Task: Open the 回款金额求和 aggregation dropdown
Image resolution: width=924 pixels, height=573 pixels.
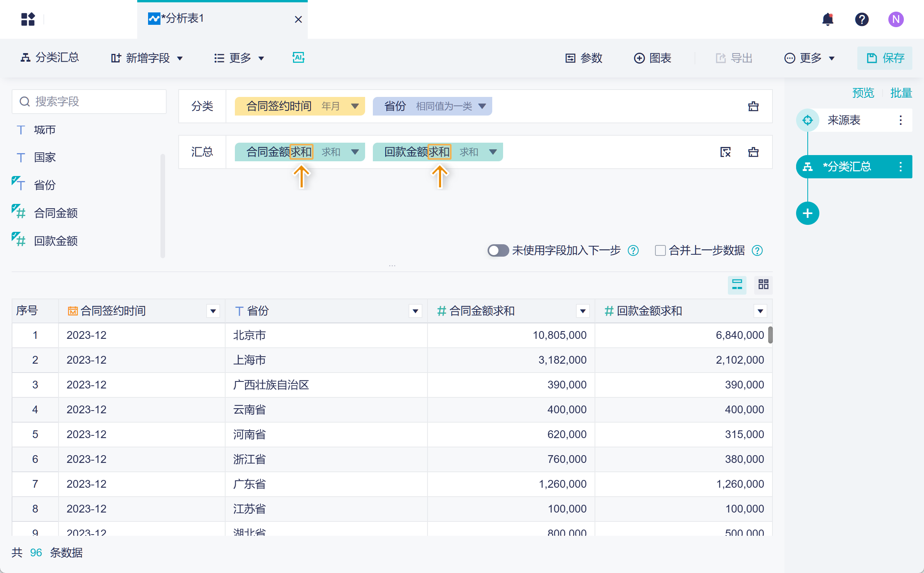Action: pyautogui.click(x=493, y=152)
